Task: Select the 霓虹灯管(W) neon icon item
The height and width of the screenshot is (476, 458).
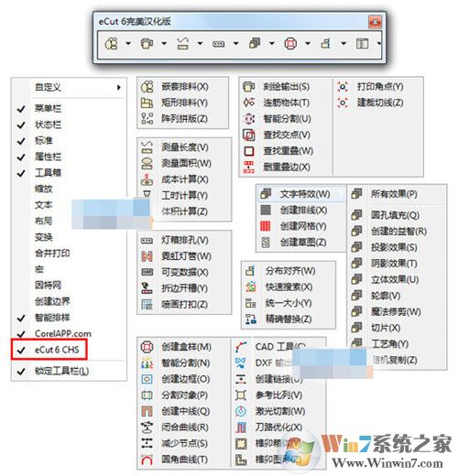Action: click(x=147, y=256)
